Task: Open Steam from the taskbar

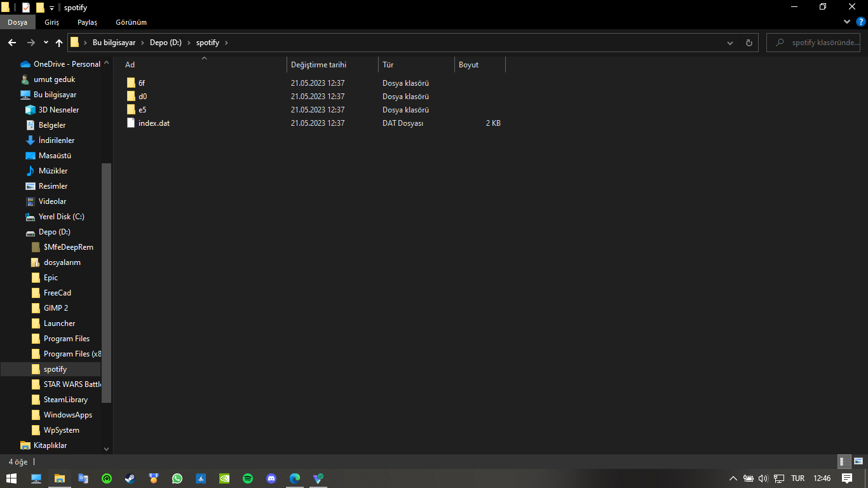Action: pos(130,478)
